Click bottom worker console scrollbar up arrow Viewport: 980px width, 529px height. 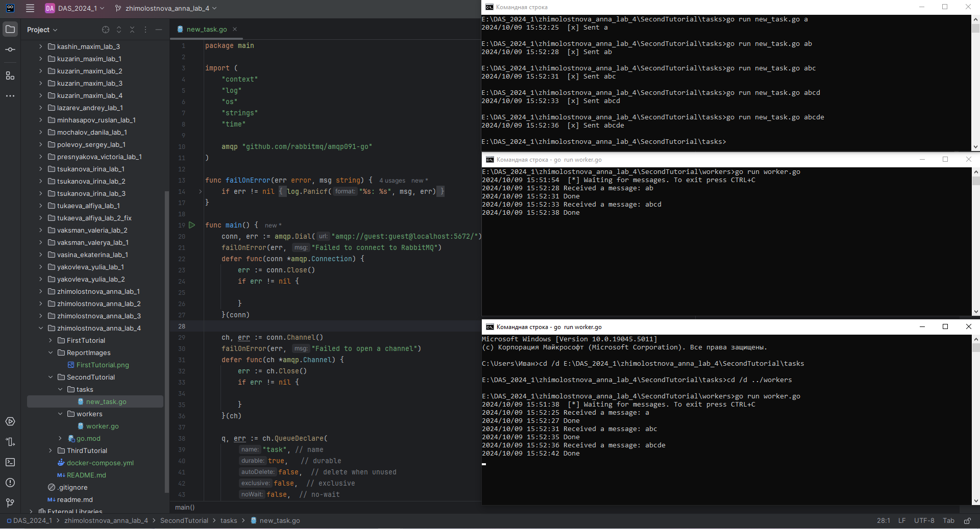976,339
